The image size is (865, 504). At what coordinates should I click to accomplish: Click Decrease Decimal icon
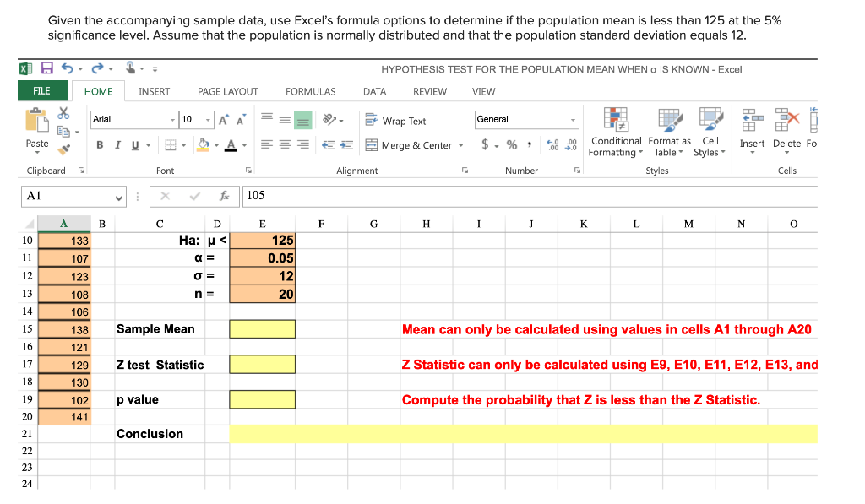click(x=572, y=145)
